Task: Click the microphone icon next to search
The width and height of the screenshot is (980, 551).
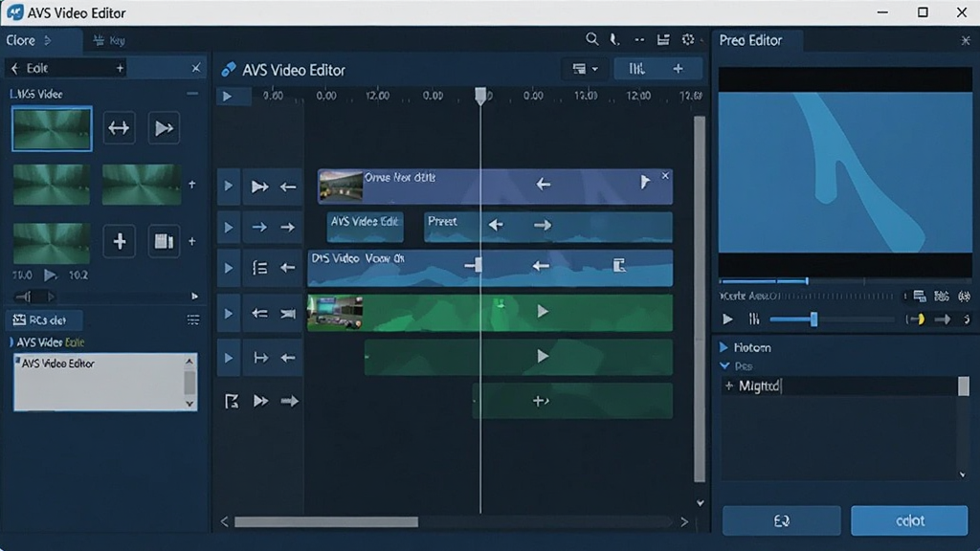Action: [614, 39]
